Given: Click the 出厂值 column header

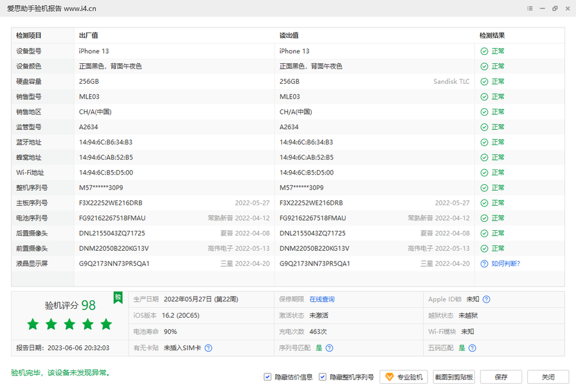Looking at the screenshot, I should [88, 36].
